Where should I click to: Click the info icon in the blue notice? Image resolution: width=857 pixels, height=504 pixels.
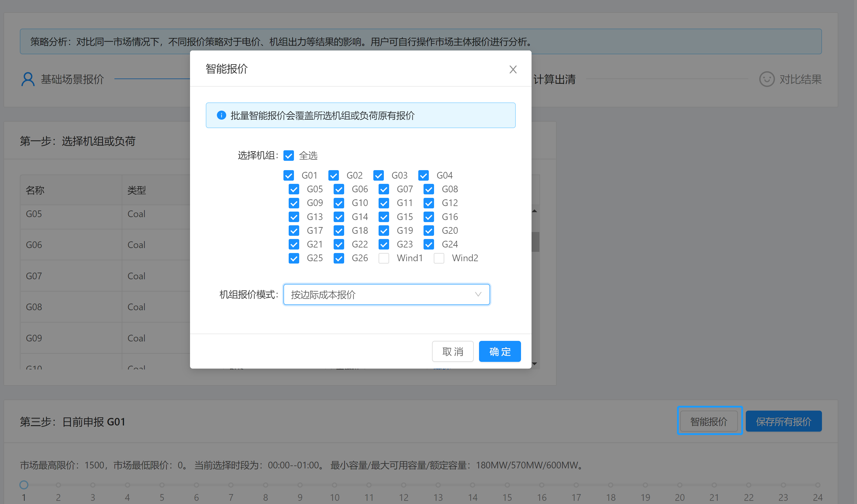(221, 115)
